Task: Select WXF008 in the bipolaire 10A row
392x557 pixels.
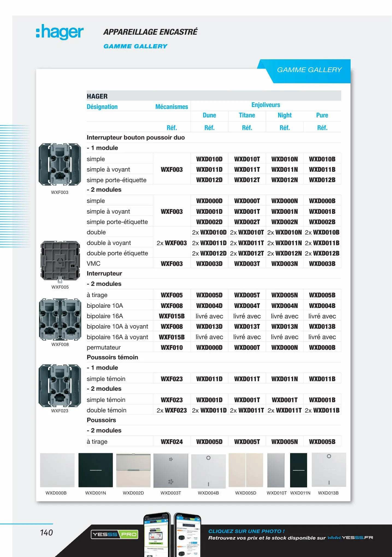Action: pyautogui.click(x=172, y=306)
